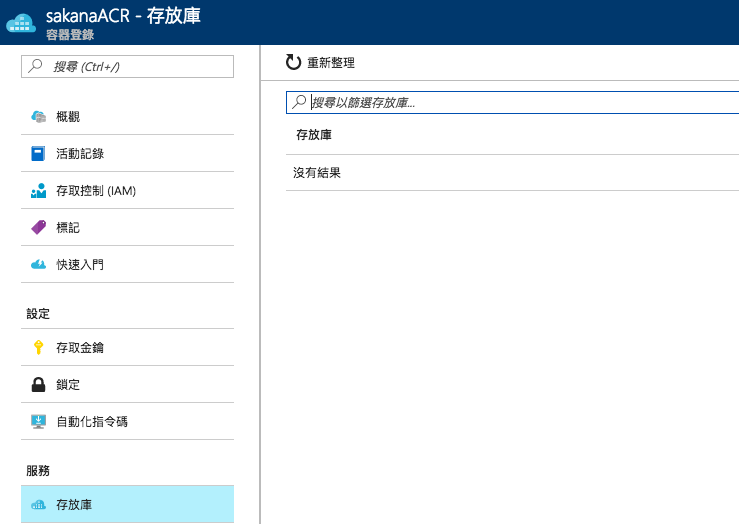The image size is (739, 524).
Task: Click the refresh arrow icon
Action: click(293, 62)
